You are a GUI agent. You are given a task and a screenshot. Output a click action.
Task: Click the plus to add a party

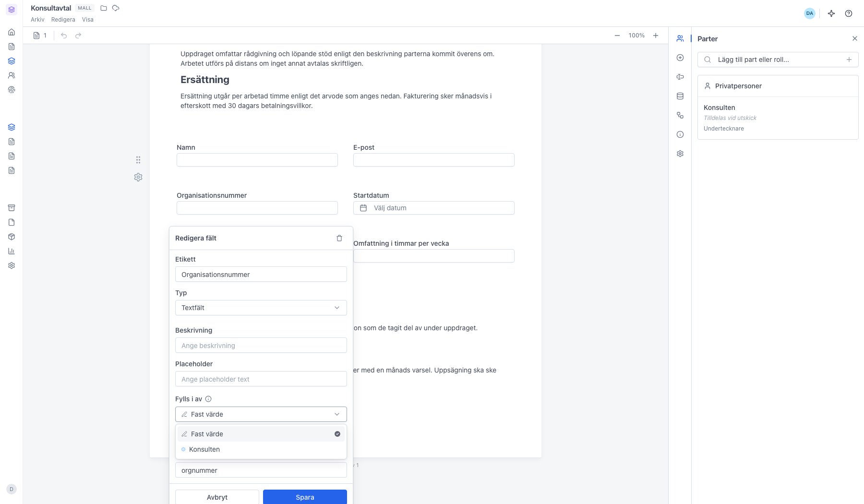click(x=849, y=60)
